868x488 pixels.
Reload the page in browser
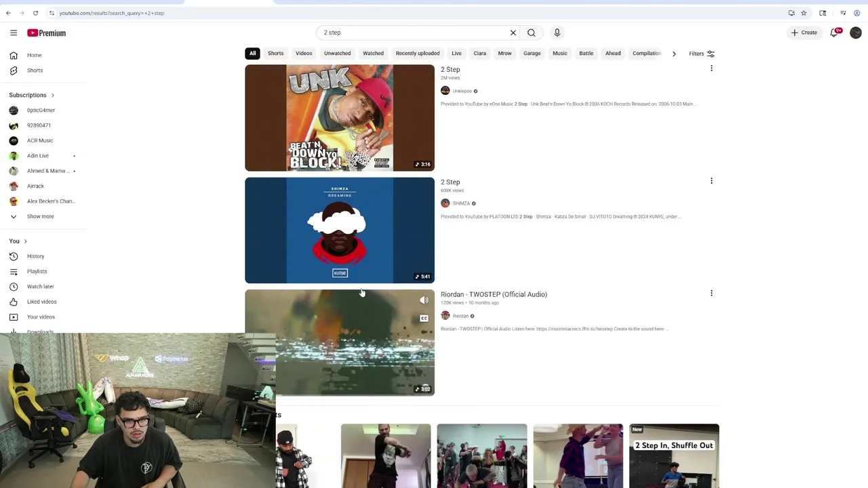[35, 13]
